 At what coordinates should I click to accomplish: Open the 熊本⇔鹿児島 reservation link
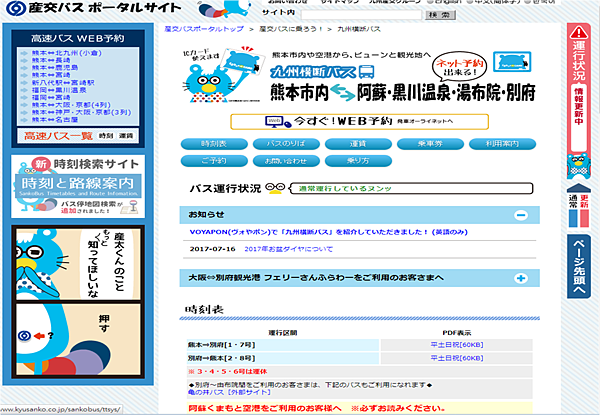pos(55,68)
